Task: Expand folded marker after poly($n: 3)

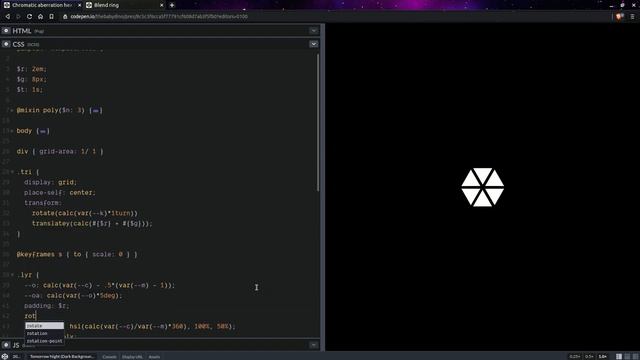Action: (x=96, y=111)
